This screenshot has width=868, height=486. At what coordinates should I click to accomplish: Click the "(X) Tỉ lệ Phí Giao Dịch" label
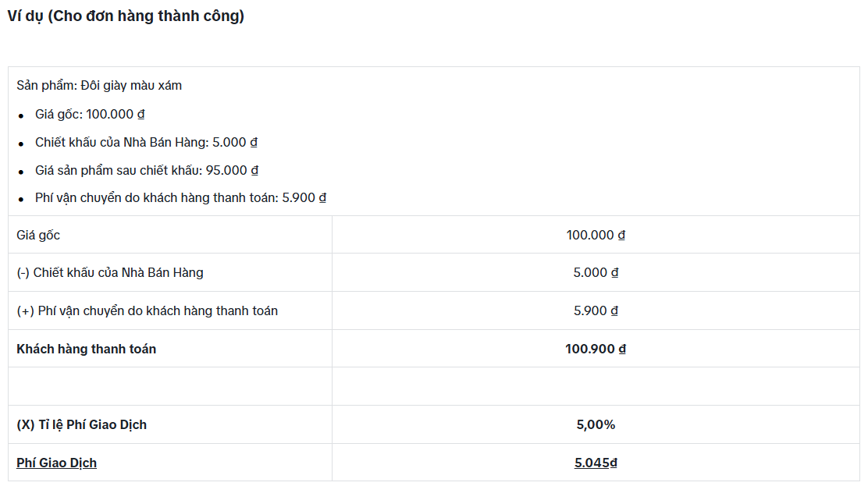(x=82, y=425)
